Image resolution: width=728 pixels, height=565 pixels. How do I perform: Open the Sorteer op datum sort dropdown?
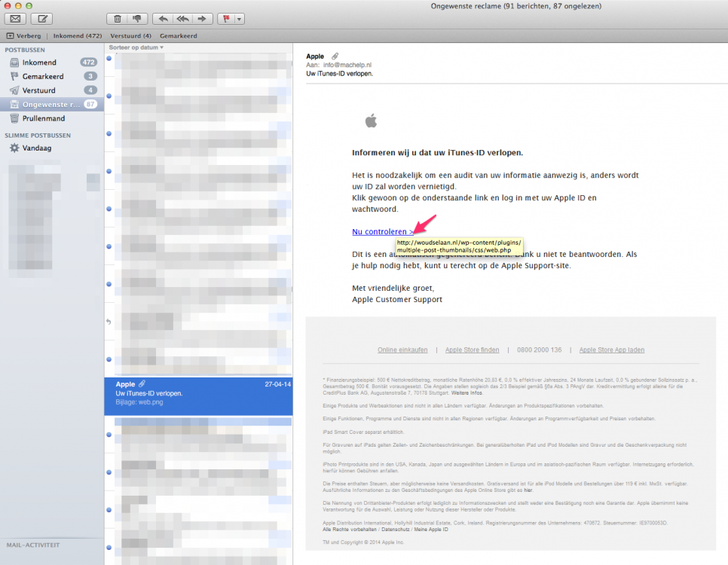(x=136, y=47)
